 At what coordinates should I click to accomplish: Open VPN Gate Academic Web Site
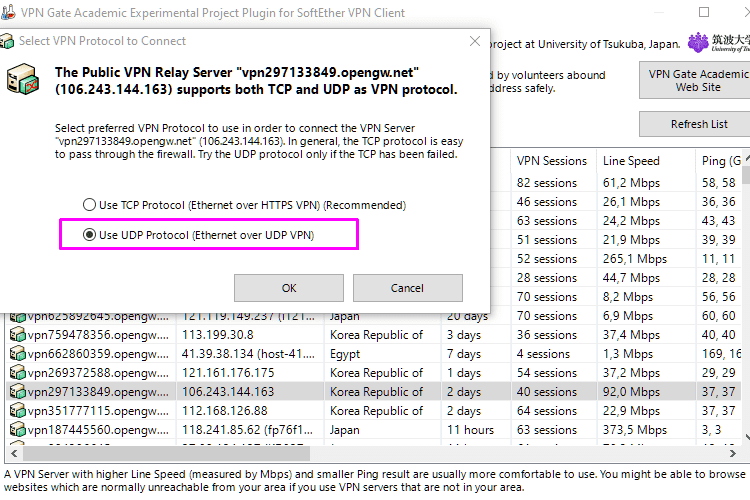(x=696, y=80)
